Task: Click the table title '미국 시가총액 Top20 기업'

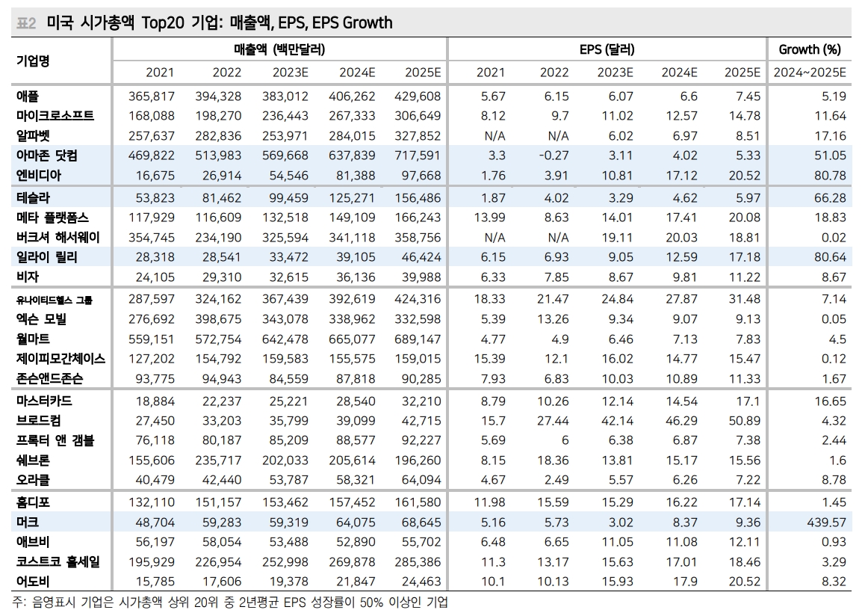Action: pyautogui.click(x=134, y=22)
